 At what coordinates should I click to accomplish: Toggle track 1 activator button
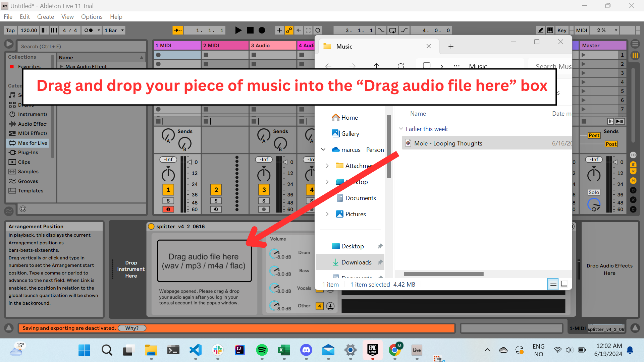click(x=168, y=190)
